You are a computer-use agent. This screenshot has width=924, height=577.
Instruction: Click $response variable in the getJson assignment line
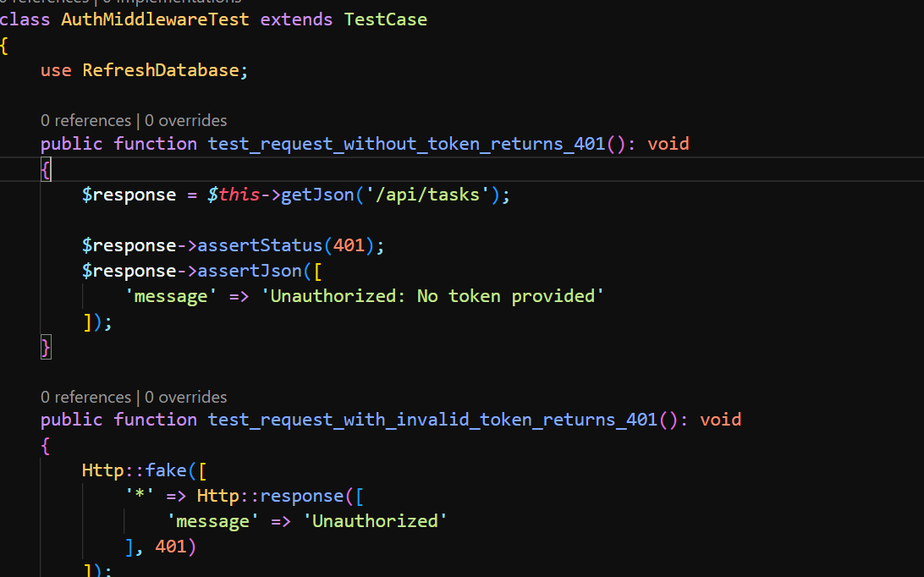[x=129, y=195]
